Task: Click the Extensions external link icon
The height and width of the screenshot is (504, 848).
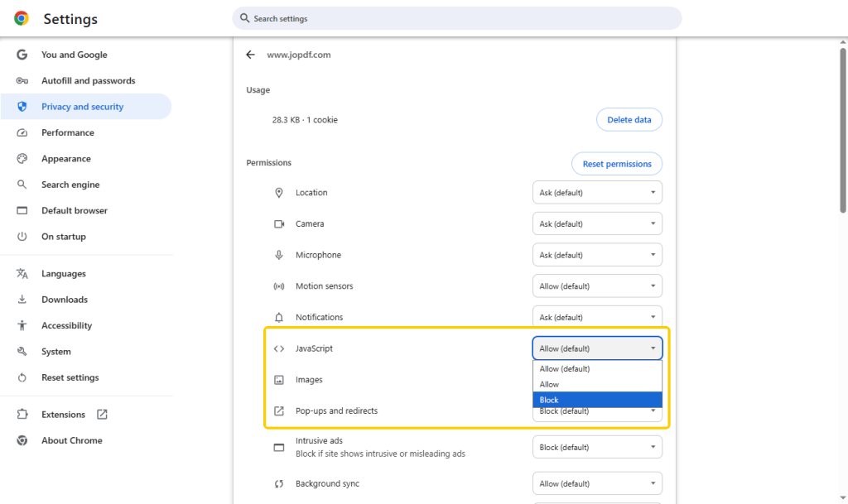Action: (x=102, y=415)
